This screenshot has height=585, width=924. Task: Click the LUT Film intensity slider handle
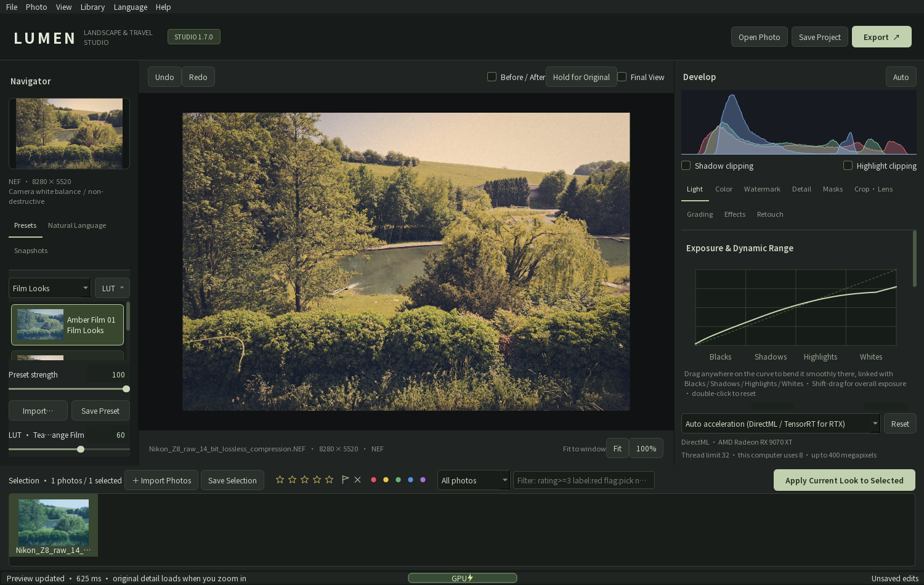(81, 449)
